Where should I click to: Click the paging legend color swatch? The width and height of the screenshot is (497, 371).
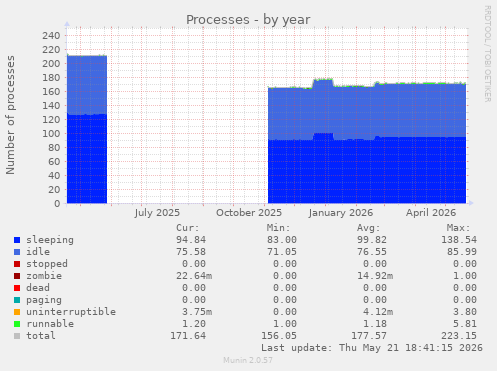click(17, 300)
